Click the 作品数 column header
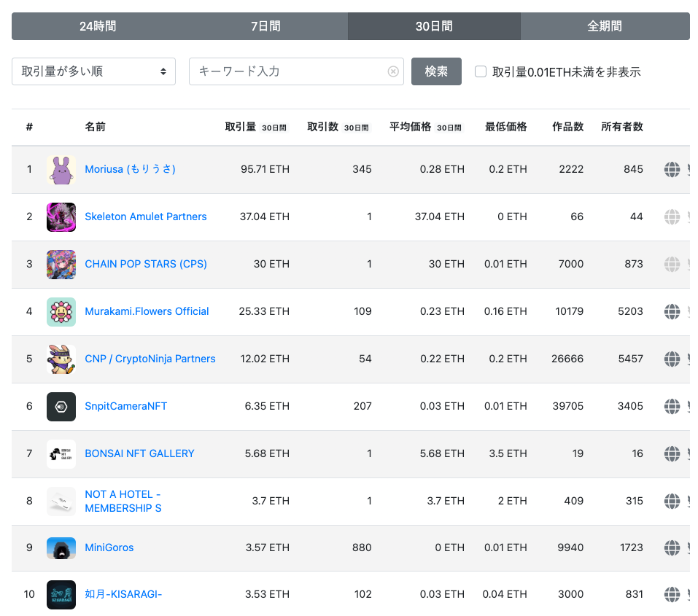Image resolution: width=698 pixels, height=616 pixels. tap(568, 127)
